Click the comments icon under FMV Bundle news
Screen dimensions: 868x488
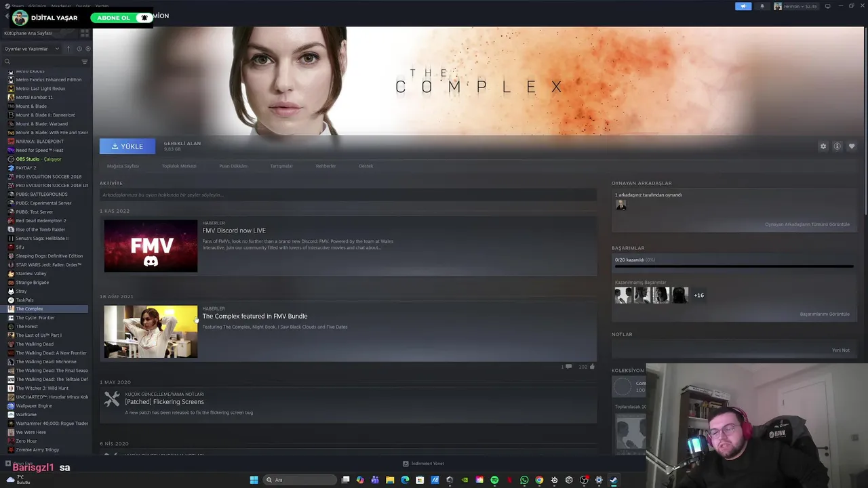(568, 367)
